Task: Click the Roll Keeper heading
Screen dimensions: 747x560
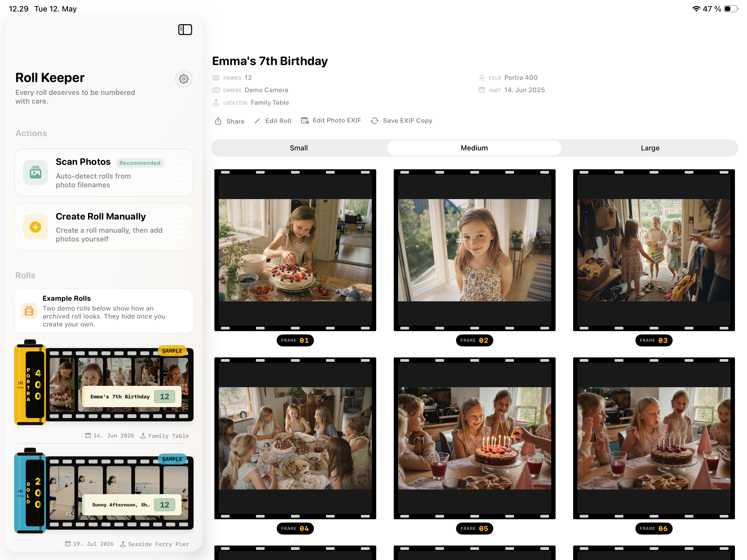Action: 50,78
